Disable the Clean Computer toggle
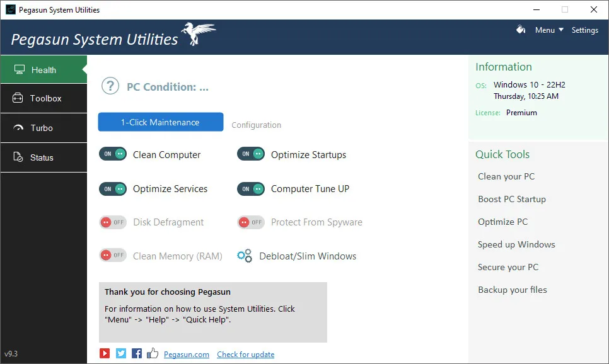 click(x=112, y=154)
